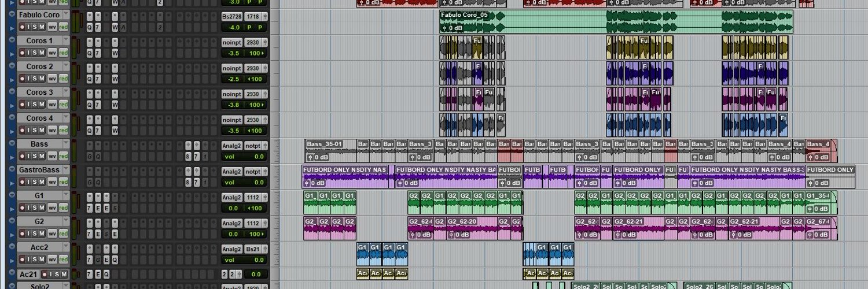Open the Q insert on the Bass track
Screen dimensions: 868x289
click(98, 157)
